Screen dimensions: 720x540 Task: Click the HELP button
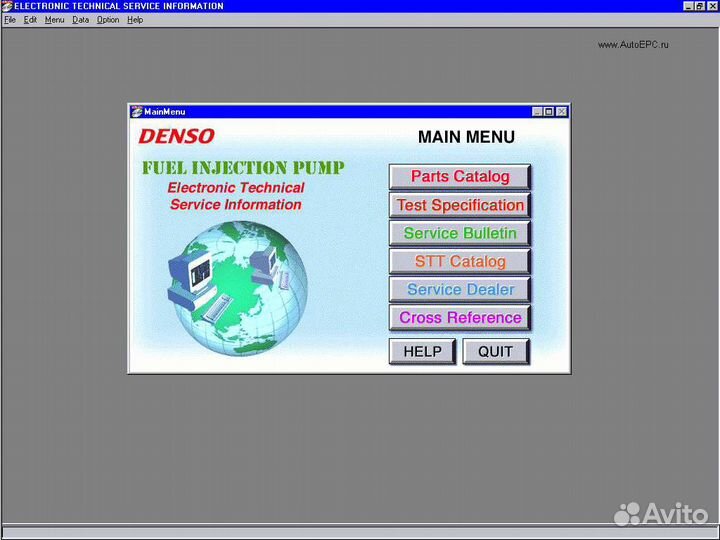422,352
